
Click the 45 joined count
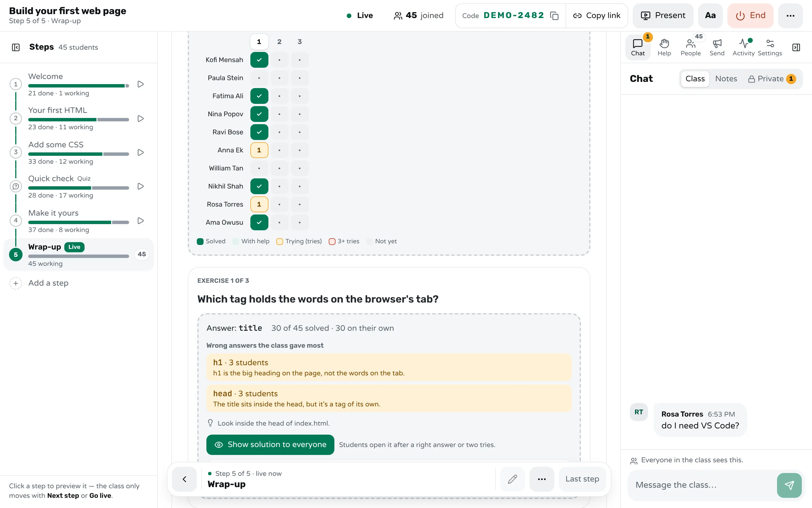tap(418, 16)
